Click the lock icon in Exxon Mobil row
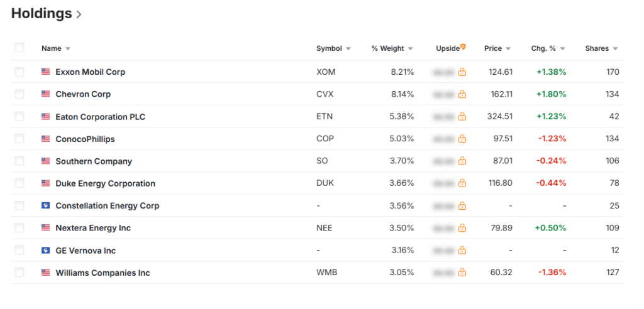 [x=462, y=72]
